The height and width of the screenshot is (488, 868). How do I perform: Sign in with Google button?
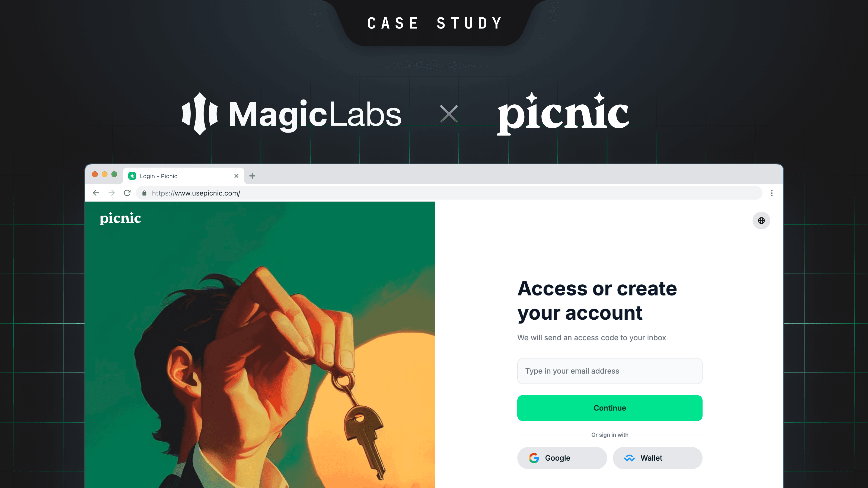[x=562, y=458]
